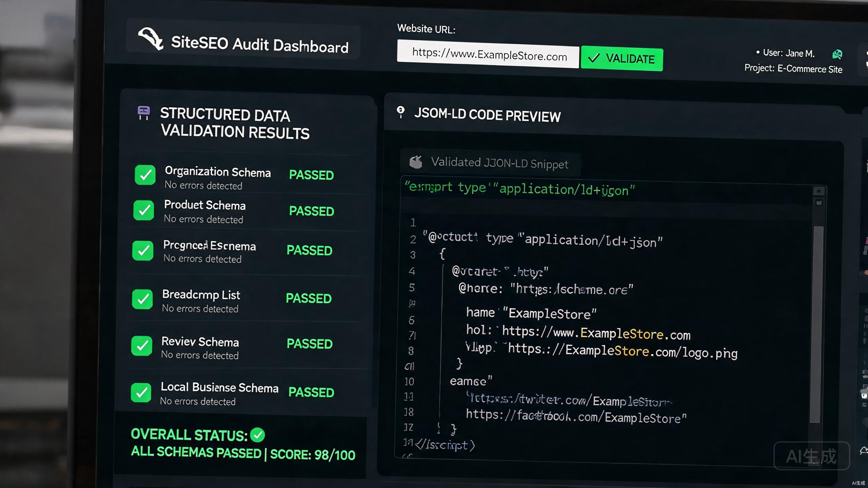Image resolution: width=868 pixels, height=488 pixels.
Task: Toggle the Produet Schema green checkbox
Action: tap(144, 210)
